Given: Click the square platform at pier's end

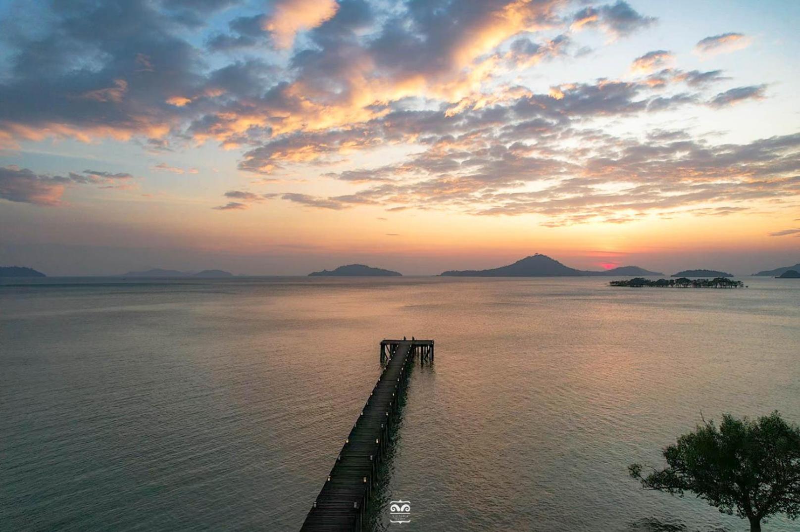Looking at the screenshot, I should tap(407, 342).
